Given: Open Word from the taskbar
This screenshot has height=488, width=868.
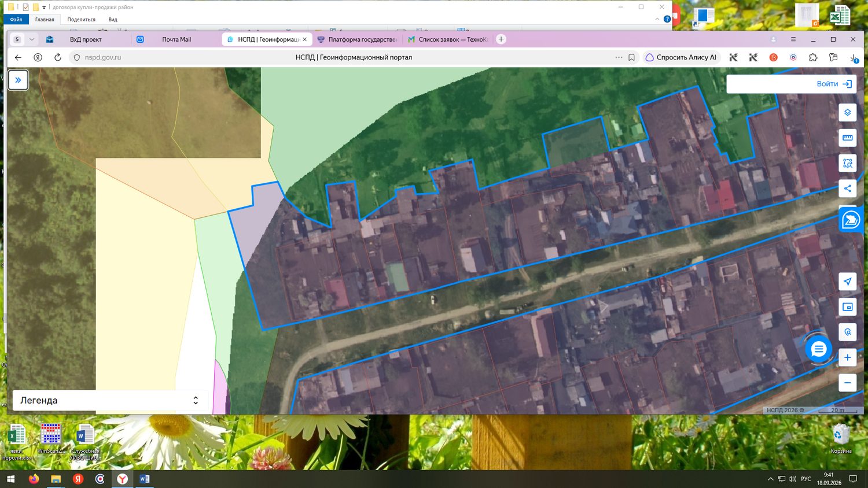Looking at the screenshot, I should click(x=145, y=479).
